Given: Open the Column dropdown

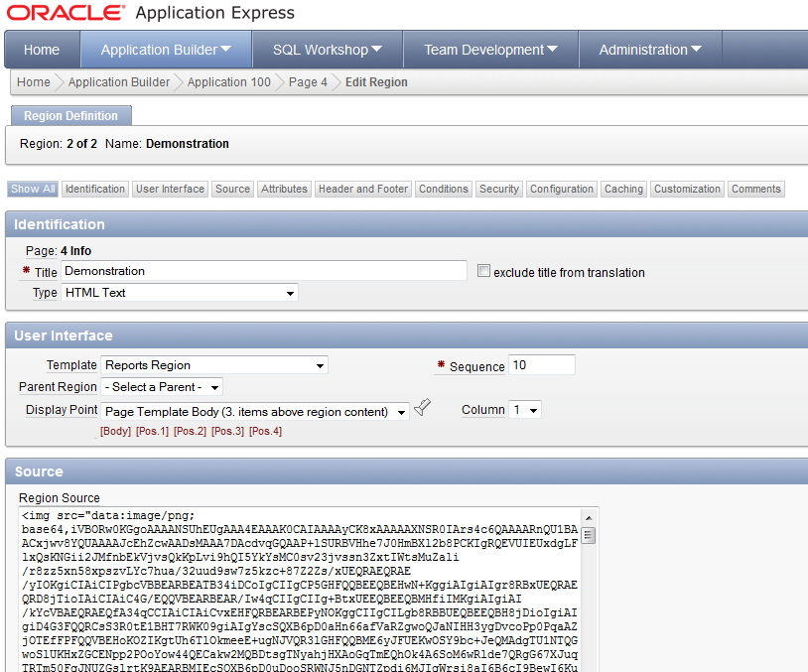Looking at the screenshot, I should pyautogui.click(x=524, y=410).
